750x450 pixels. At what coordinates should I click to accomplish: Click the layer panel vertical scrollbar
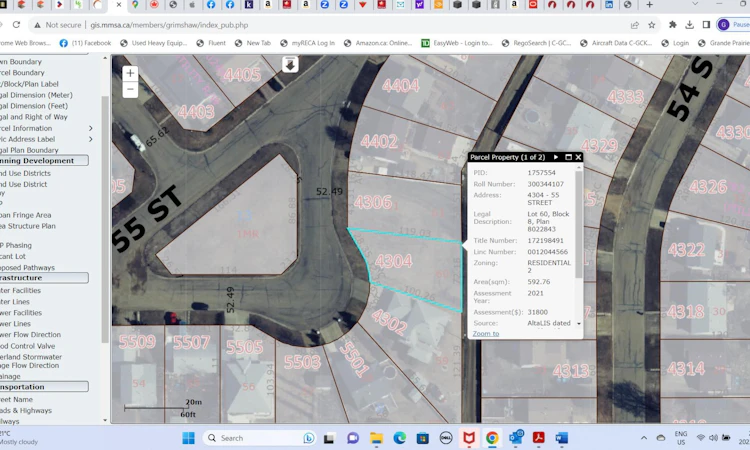[105, 219]
